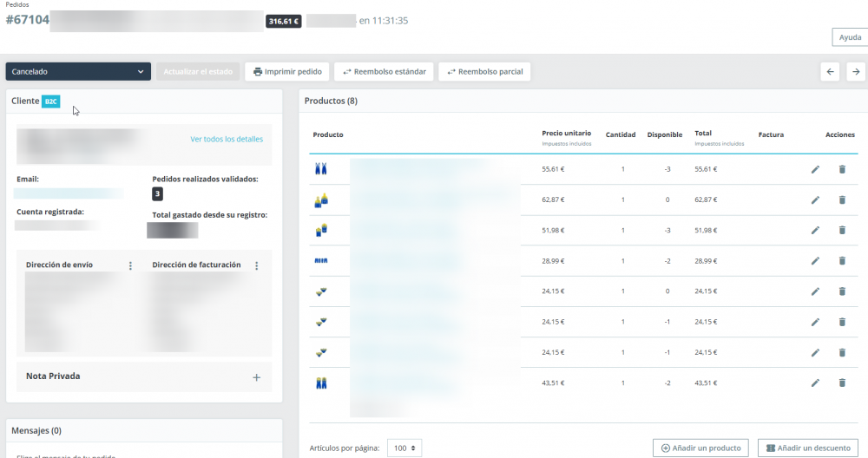
Task: Open Dirección de envío options menu
Action: click(x=131, y=266)
